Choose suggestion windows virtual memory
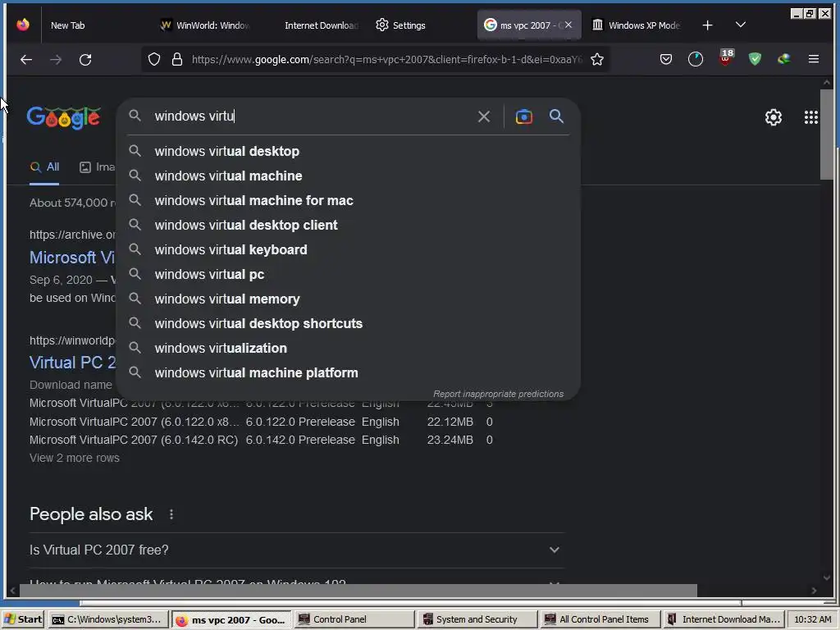This screenshot has width=840, height=630. pyautogui.click(x=348, y=299)
